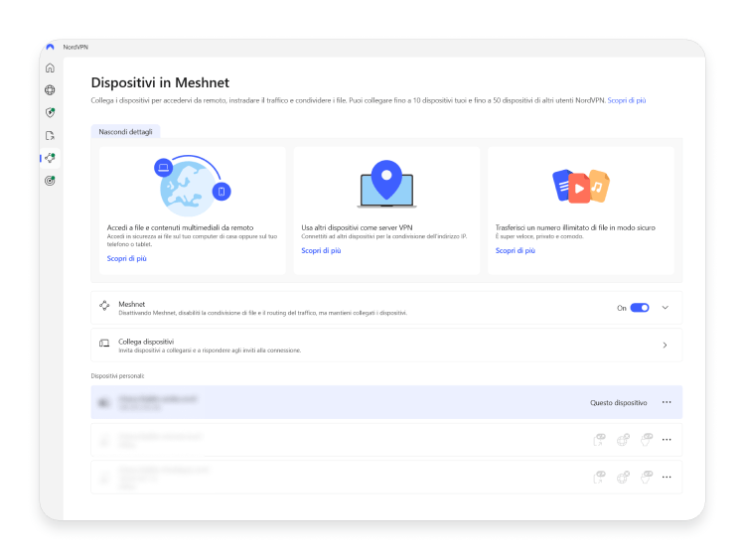Select the Meshnet icon in sidebar
The image size is (745, 560).
tap(50, 158)
